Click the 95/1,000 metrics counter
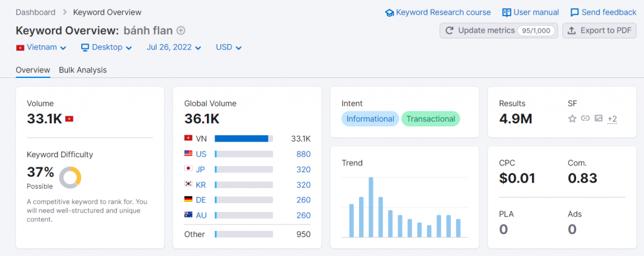 tap(536, 30)
